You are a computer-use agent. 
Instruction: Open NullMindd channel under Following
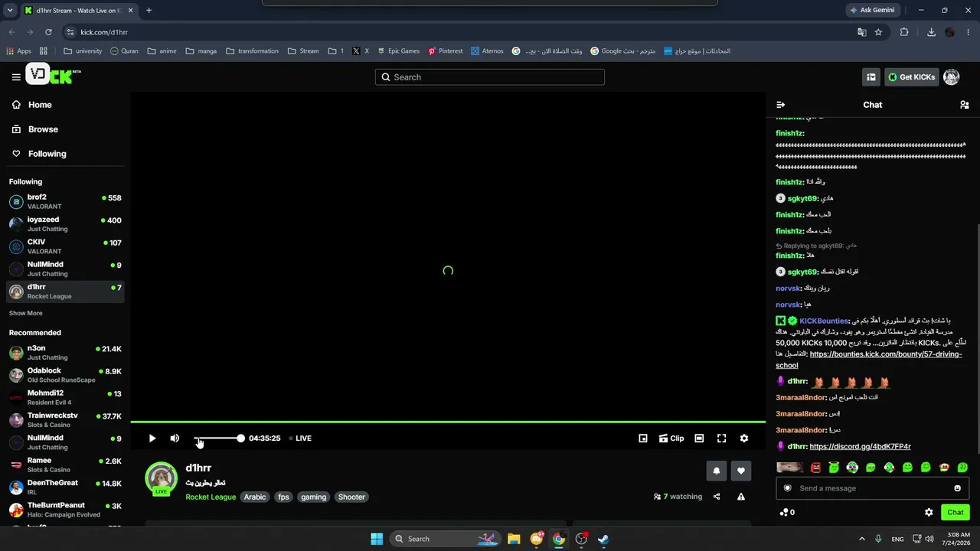click(x=65, y=269)
